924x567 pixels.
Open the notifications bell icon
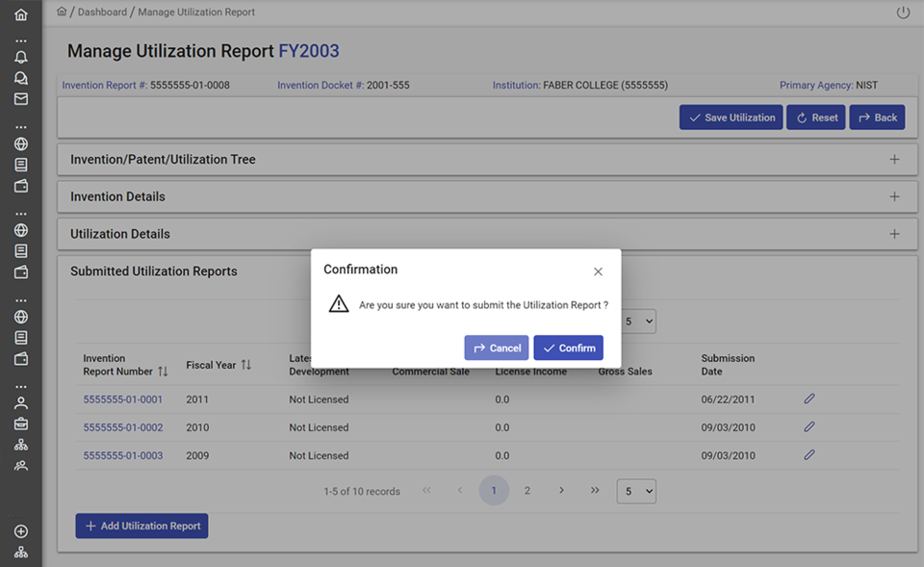pyautogui.click(x=21, y=58)
